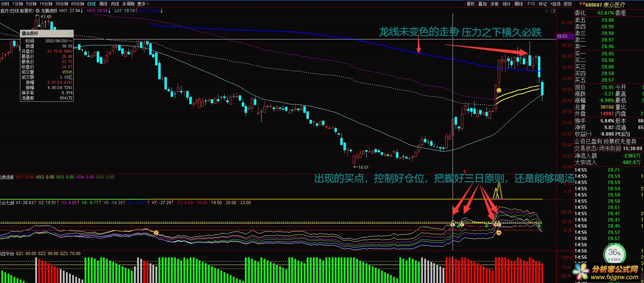Select the 60分钟 period tab
Screen dimensions: 644x283
(x=78, y=4)
